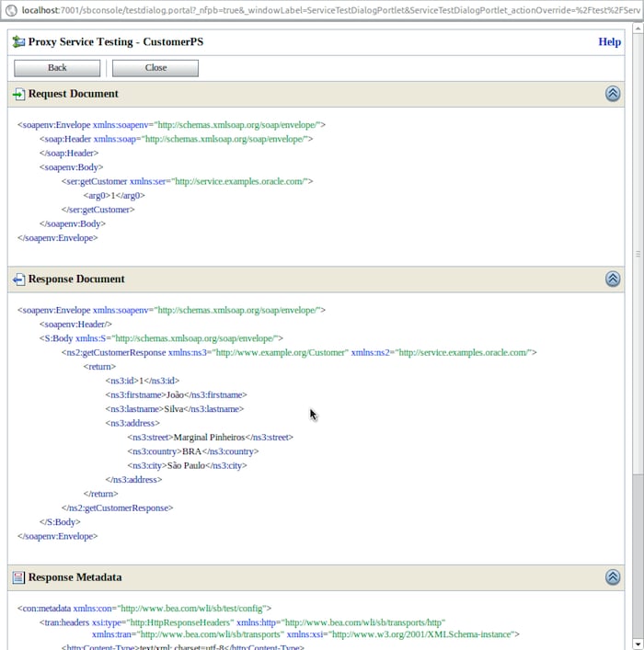The image size is (644, 650).
Task: Click the <return> opening tag
Action: coord(99,367)
